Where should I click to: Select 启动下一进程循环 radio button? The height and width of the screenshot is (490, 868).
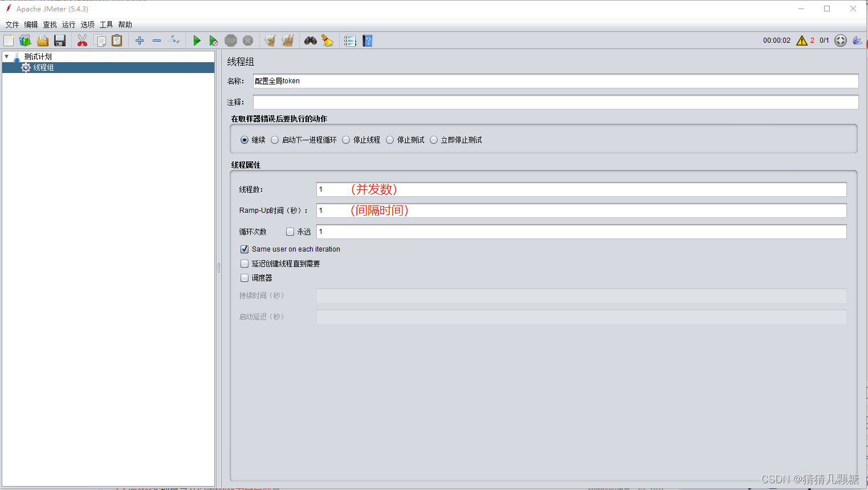(x=275, y=140)
